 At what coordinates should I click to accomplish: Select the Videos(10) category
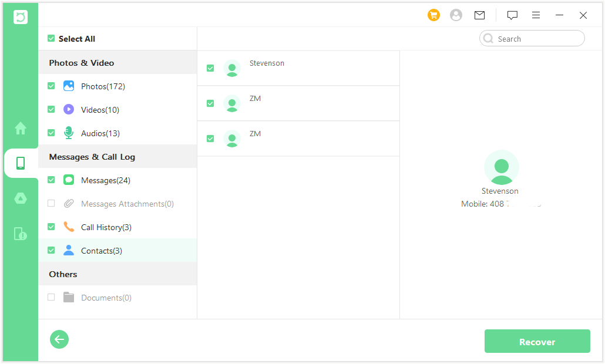100,110
